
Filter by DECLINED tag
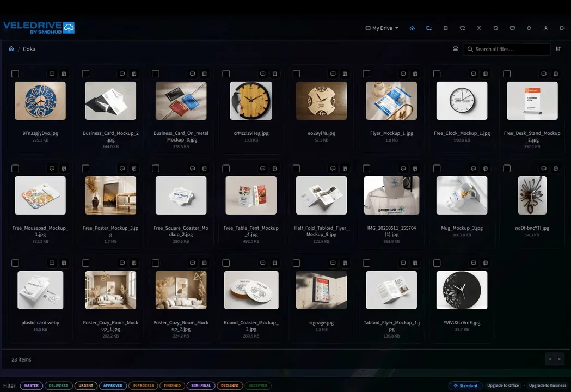coord(230,385)
